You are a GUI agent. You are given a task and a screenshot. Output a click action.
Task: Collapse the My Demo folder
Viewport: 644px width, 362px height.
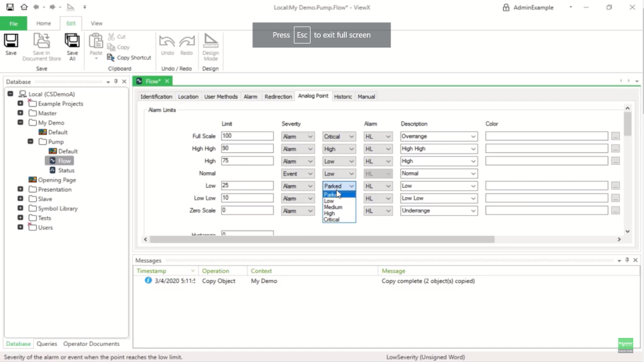tap(20, 122)
